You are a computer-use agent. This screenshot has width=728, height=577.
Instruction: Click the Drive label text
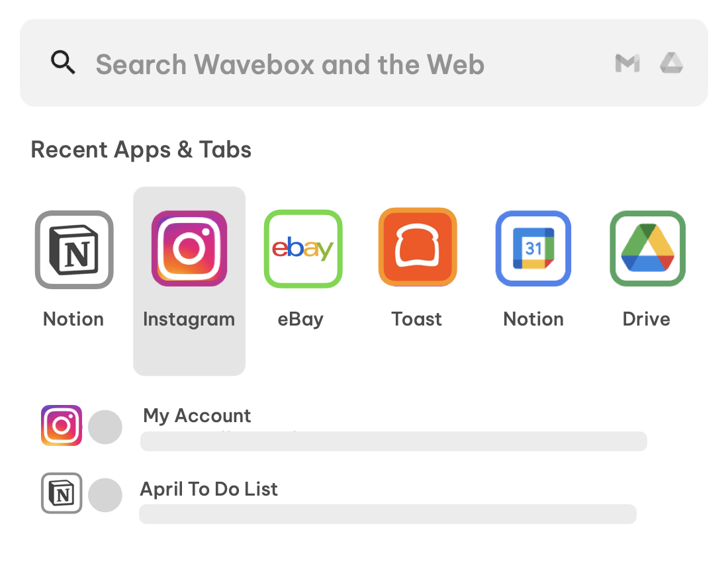point(647,319)
